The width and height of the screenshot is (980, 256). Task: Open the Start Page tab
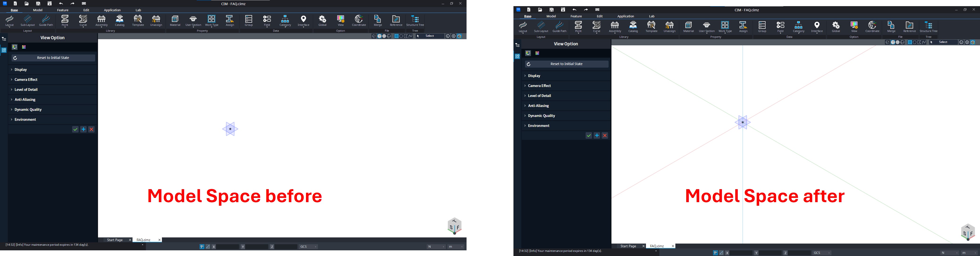pos(115,240)
